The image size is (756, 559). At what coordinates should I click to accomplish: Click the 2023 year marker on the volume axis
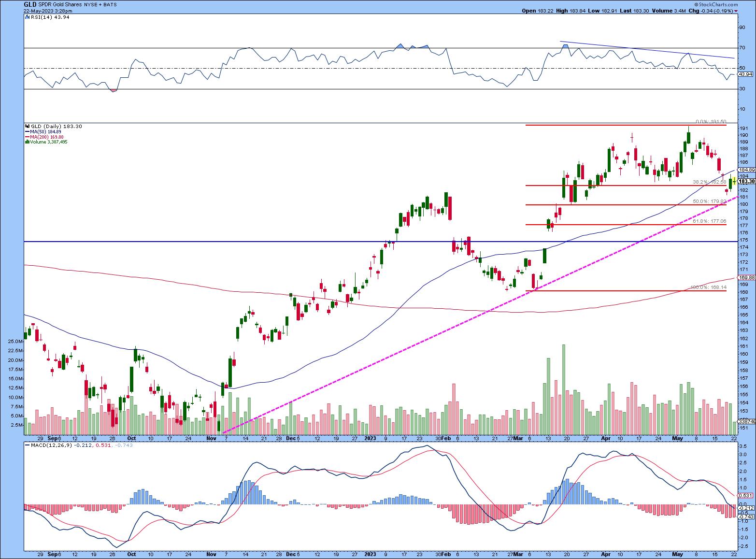pyautogui.click(x=370, y=438)
